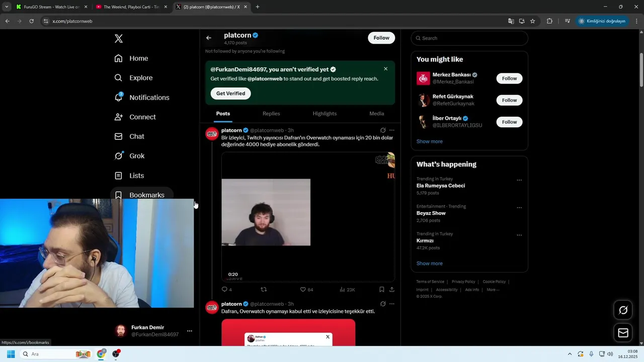Open Lists in the sidebar

click(129, 175)
